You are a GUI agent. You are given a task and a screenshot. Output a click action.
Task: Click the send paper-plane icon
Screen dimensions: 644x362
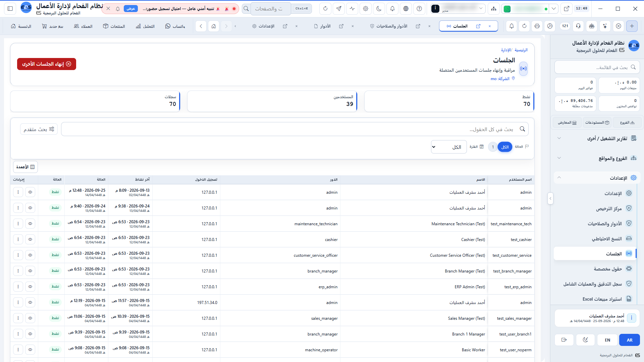click(x=339, y=9)
